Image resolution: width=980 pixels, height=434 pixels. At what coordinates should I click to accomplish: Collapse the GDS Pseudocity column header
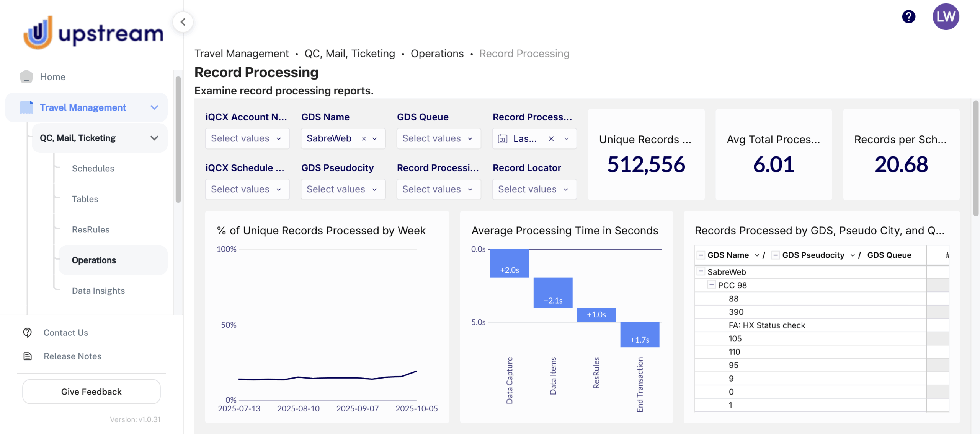775,255
